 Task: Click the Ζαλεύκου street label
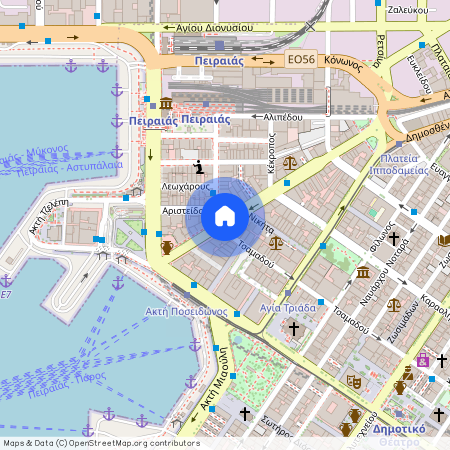(408, 10)
